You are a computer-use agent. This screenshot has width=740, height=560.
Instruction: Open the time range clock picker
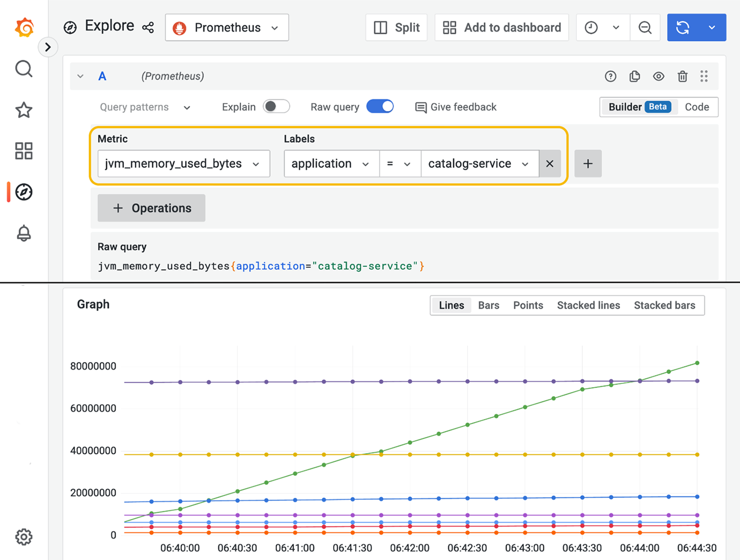click(591, 27)
